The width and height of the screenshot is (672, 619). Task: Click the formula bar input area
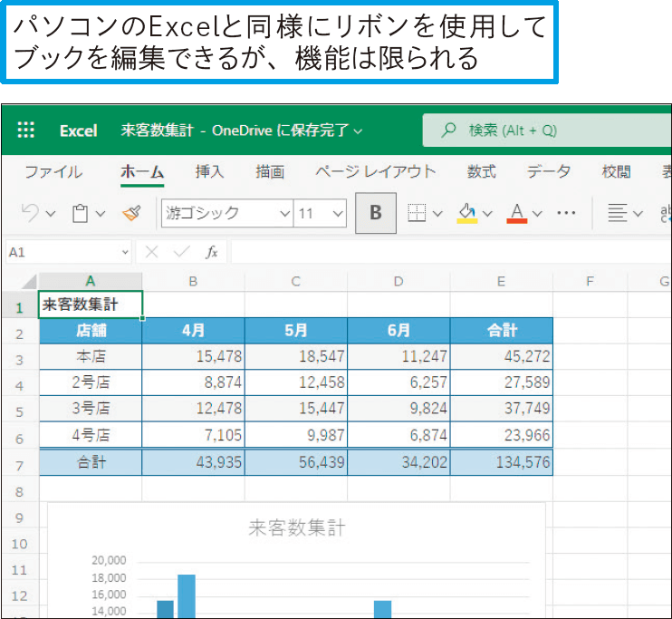[x=451, y=252]
